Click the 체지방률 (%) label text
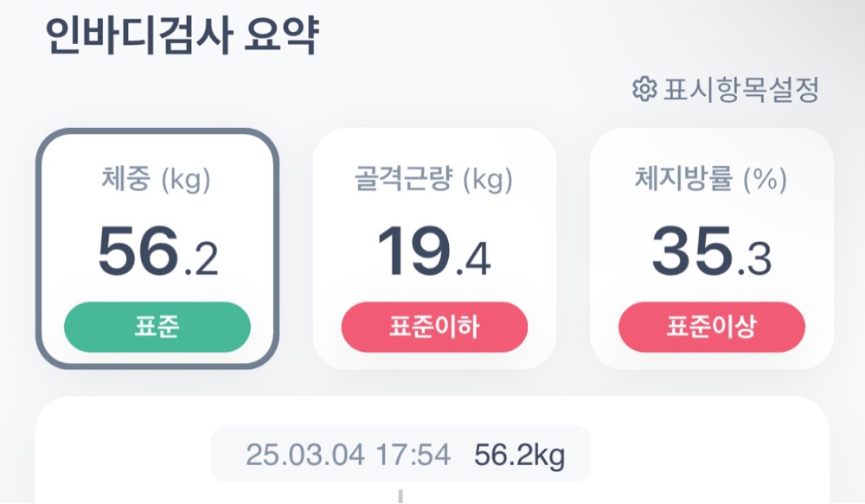This screenshot has height=504, width=865. click(x=711, y=181)
